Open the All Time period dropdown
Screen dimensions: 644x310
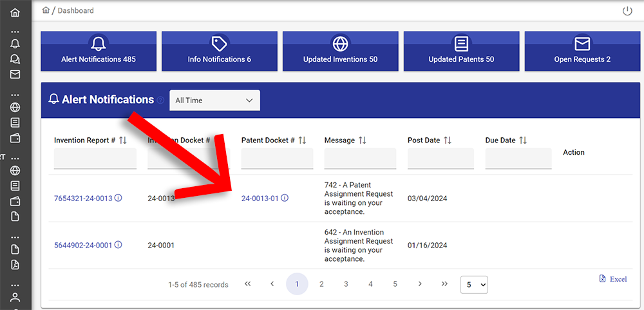[x=214, y=101]
